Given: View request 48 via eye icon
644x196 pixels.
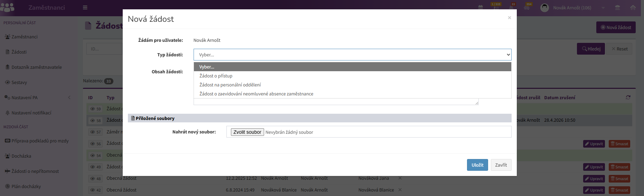Looking at the screenshot, I should tap(95, 179).
